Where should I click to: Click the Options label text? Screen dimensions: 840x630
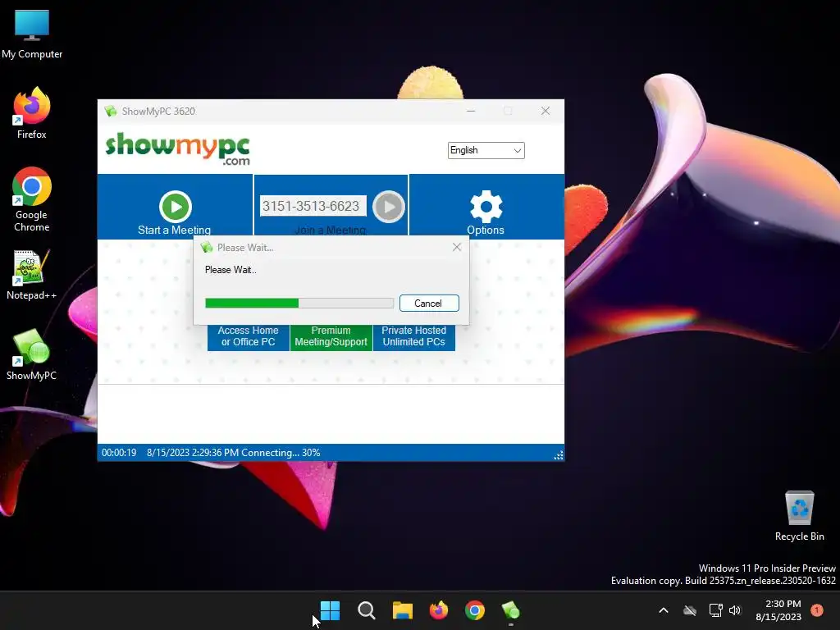[x=486, y=231]
